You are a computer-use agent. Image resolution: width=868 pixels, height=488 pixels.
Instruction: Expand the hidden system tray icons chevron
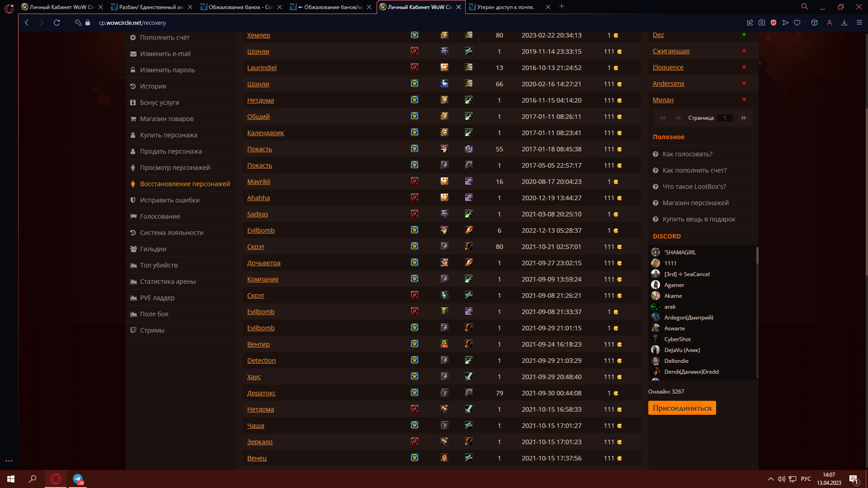(770, 479)
